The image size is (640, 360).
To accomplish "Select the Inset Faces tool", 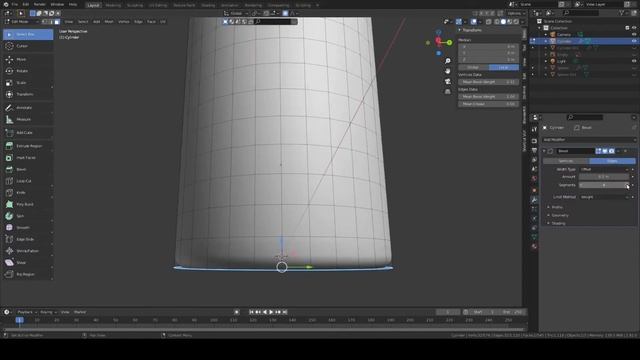I will click(28, 158).
